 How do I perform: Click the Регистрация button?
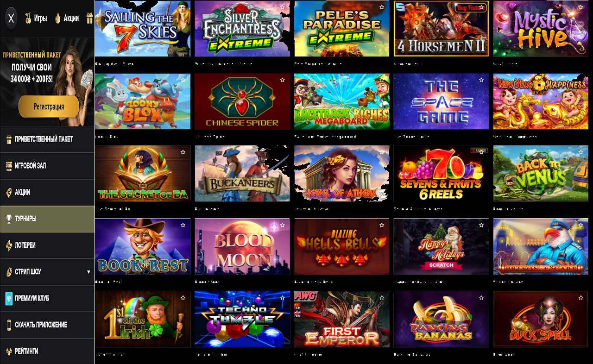click(49, 107)
